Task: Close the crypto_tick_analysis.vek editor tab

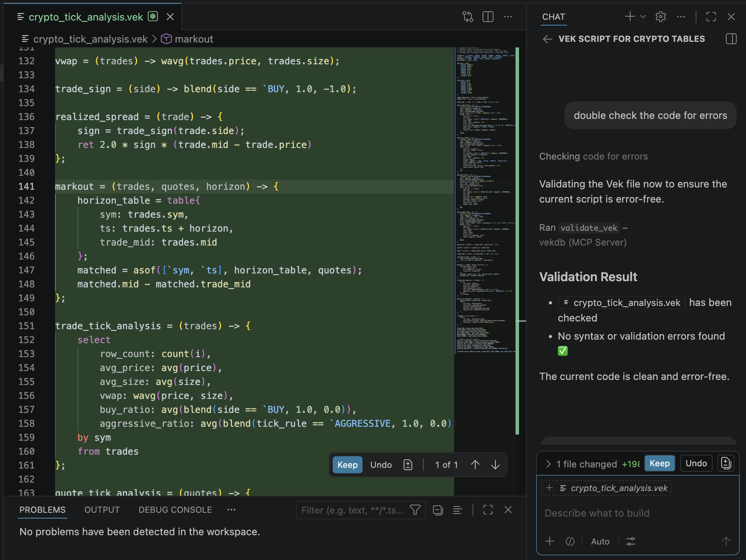Action: click(170, 17)
